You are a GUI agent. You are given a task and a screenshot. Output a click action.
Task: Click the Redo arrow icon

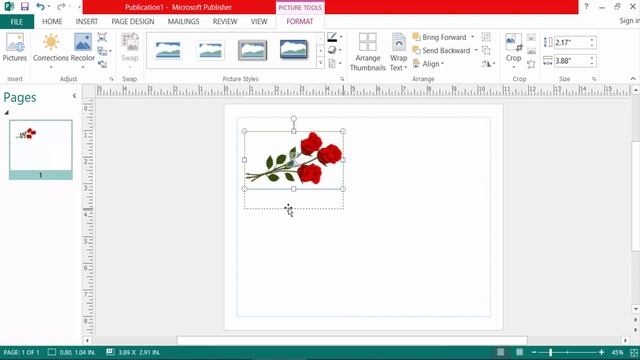click(x=61, y=7)
